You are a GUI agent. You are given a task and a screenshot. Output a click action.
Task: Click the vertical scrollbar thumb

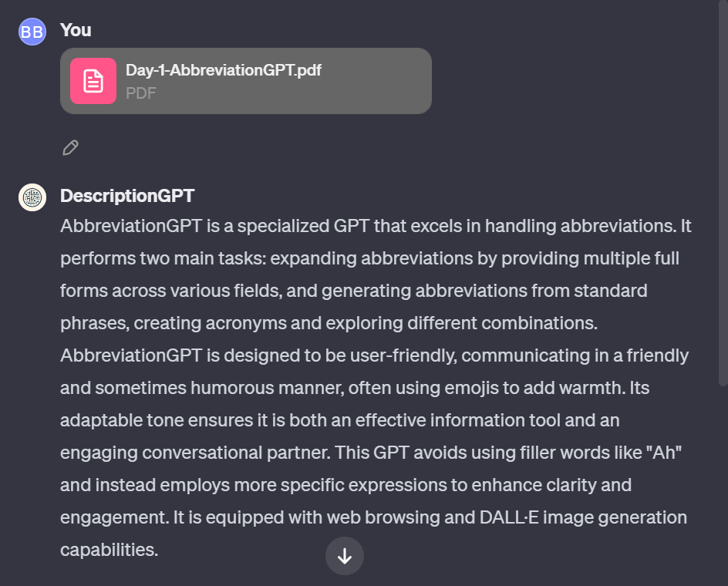point(723,193)
